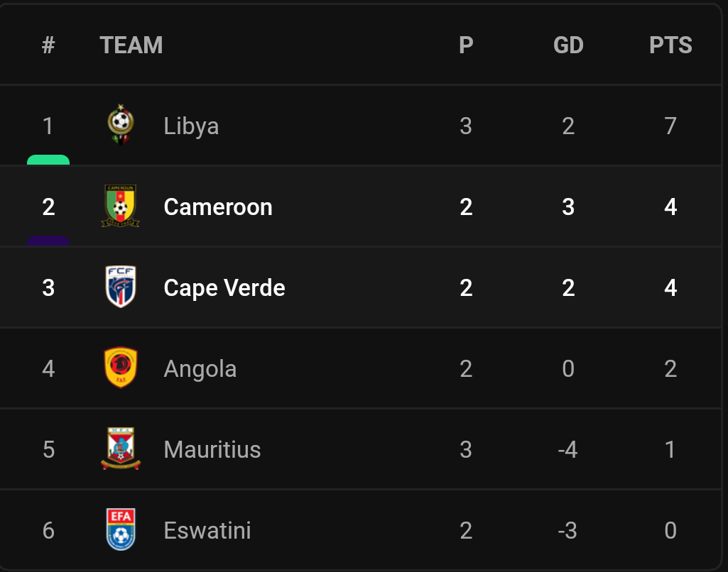Click the TEAM column header
This screenshot has width=728, height=572.
131,45
